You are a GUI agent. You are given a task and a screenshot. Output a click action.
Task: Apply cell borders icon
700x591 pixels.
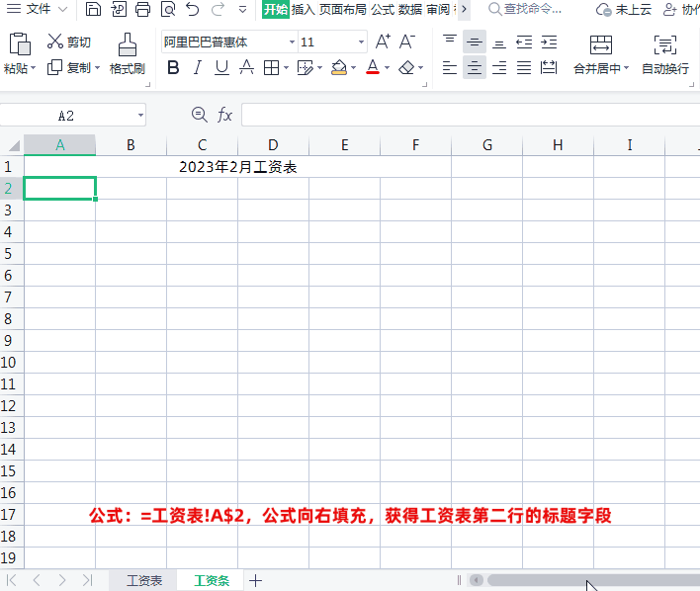point(271,68)
